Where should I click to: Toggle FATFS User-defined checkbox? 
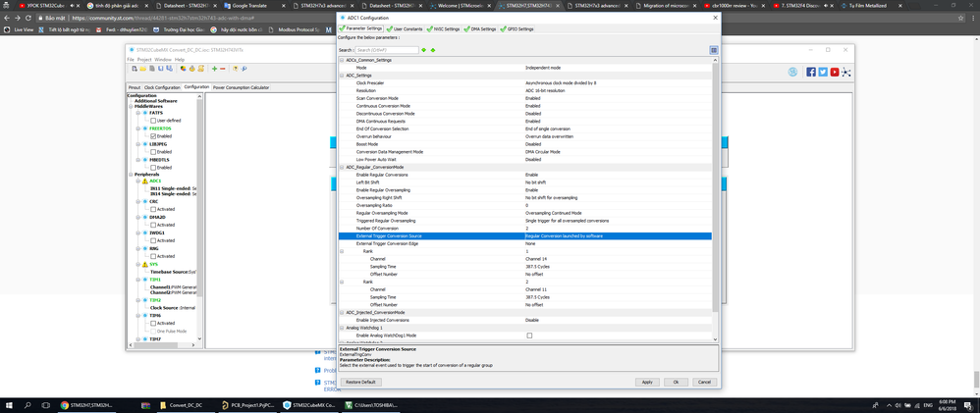(153, 120)
